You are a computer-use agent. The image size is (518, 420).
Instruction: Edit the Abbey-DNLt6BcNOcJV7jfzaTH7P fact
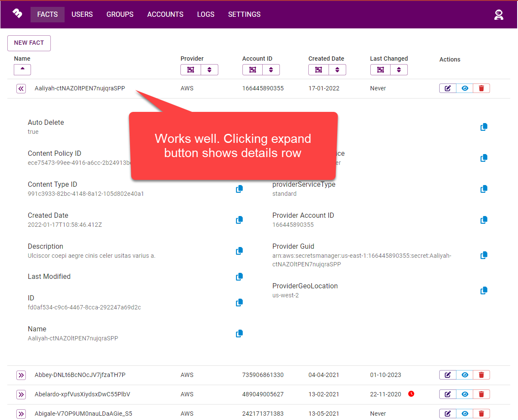tap(448, 375)
